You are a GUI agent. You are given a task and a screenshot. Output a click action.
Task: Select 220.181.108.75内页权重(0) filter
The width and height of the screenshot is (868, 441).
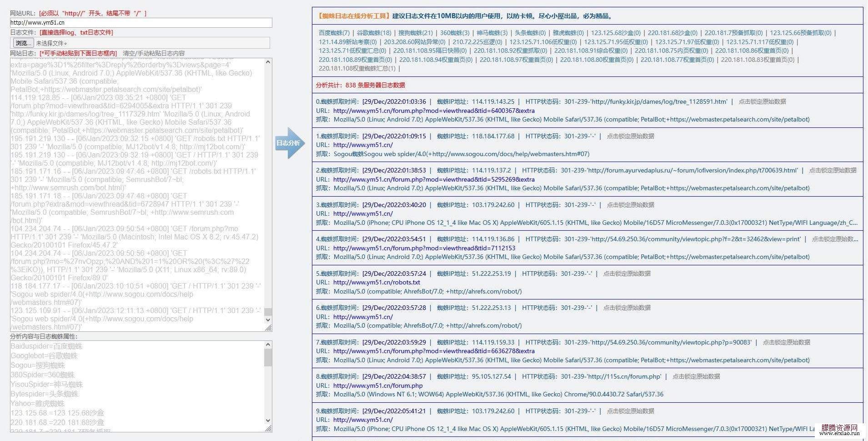tap(672, 51)
